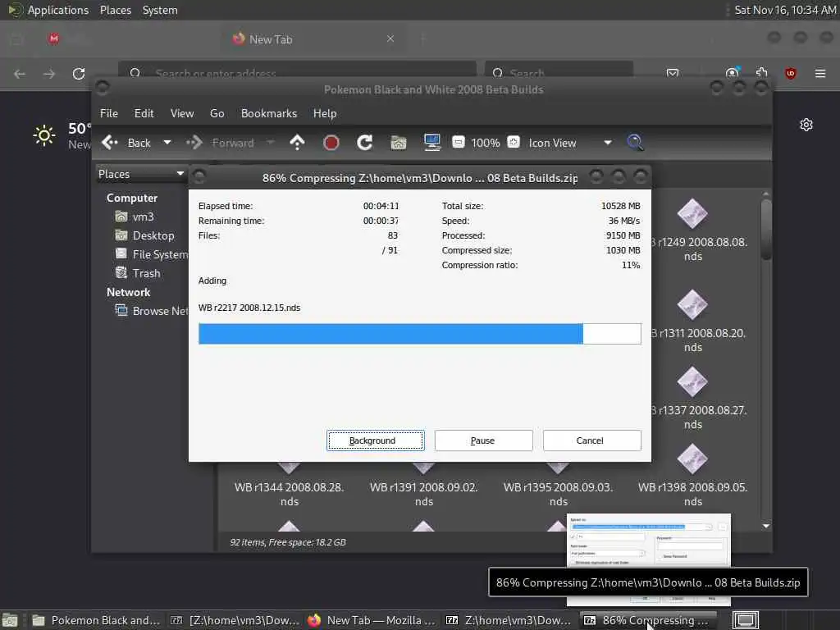Reload the folder with the Reload icon
Image resolution: width=840 pixels, height=630 pixels.
365,143
